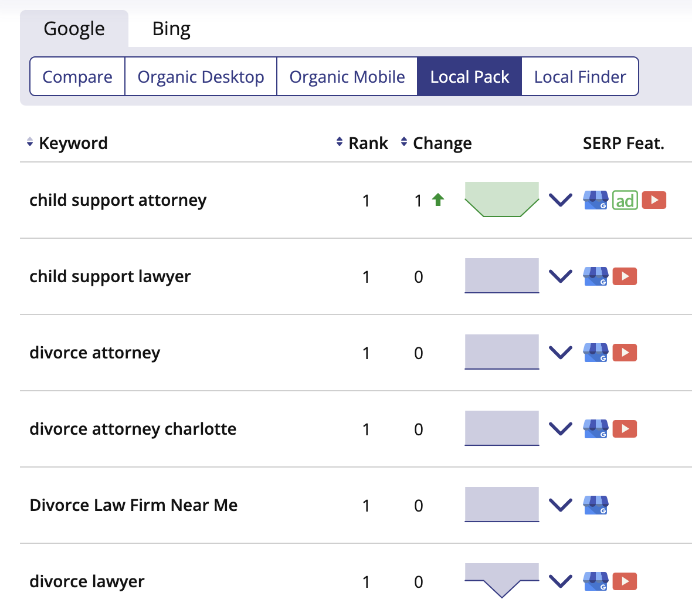Click the green trend chart for child support attorney
The height and width of the screenshot is (616, 692).
tap(501, 199)
